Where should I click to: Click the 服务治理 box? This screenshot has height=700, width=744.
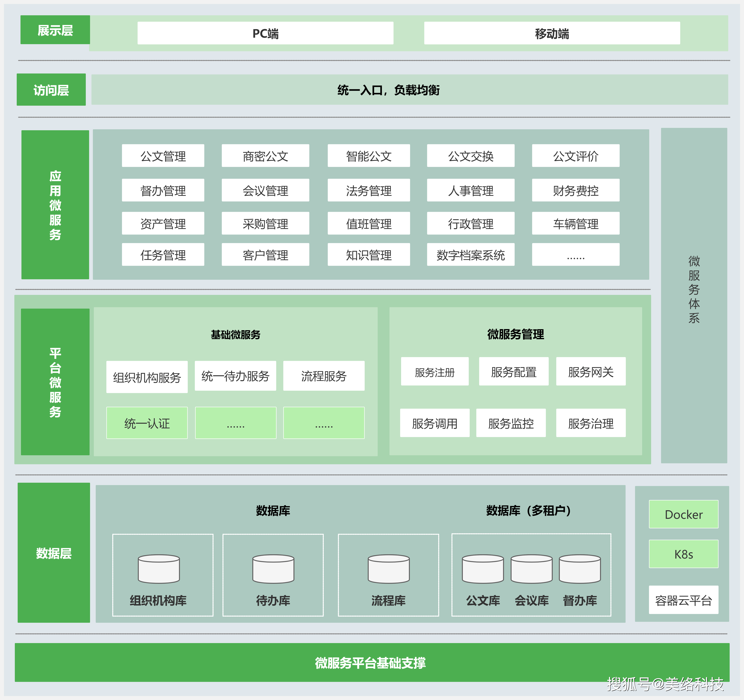point(591,423)
